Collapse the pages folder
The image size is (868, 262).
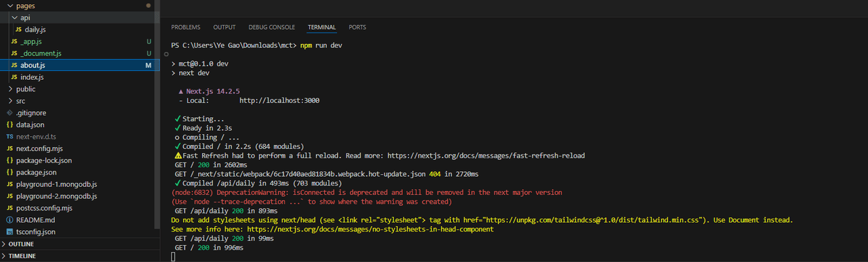tap(9, 5)
